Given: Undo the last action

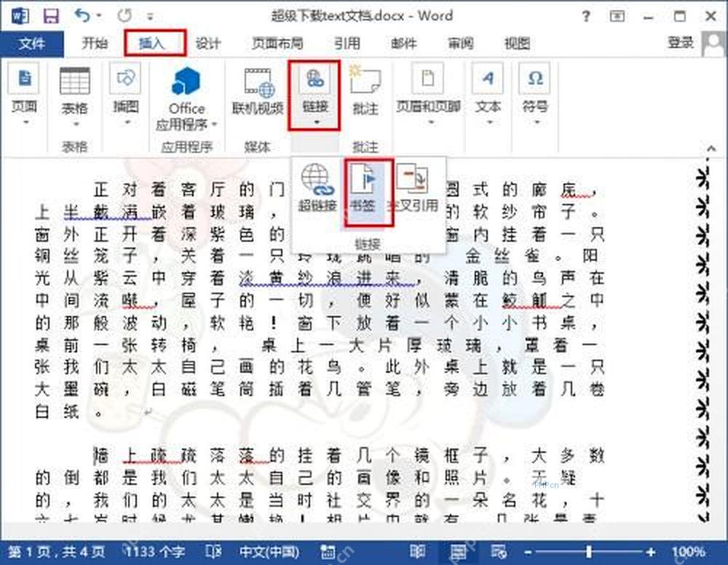Looking at the screenshot, I should pos(82,16).
